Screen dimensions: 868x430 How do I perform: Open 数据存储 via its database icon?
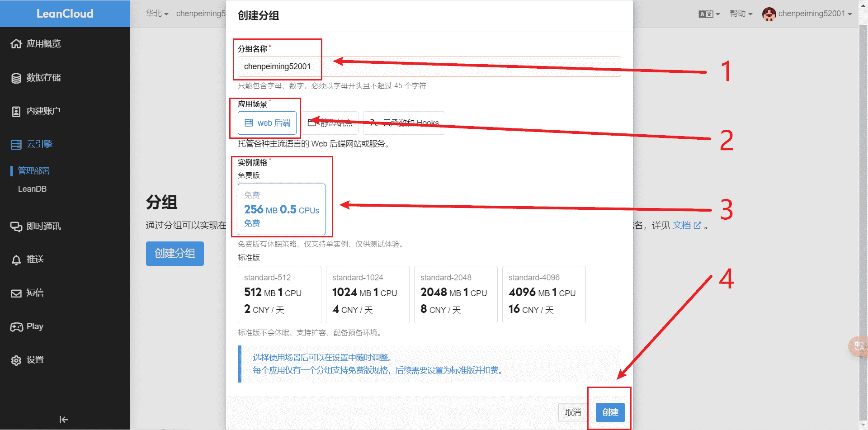(x=16, y=78)
